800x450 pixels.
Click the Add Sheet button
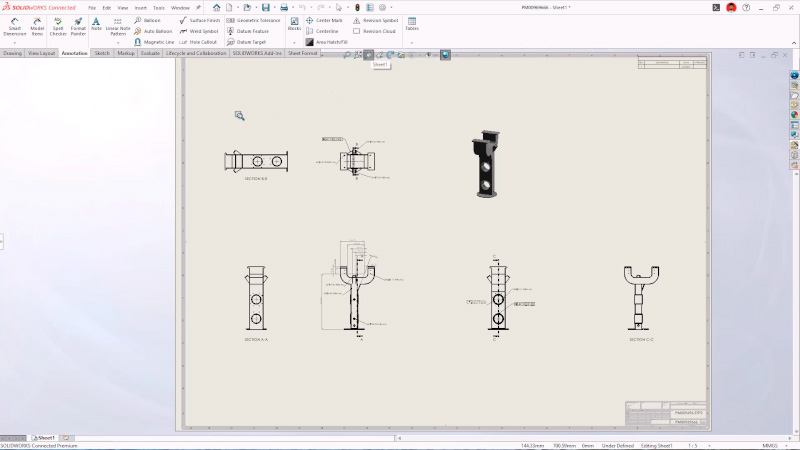(x=66, y=438)
